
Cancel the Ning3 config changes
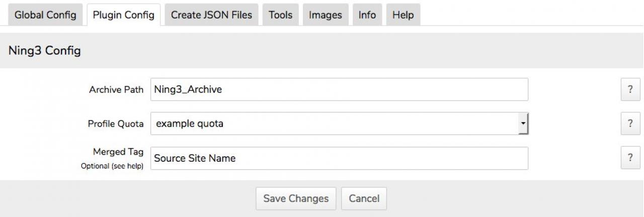(364, 198)
